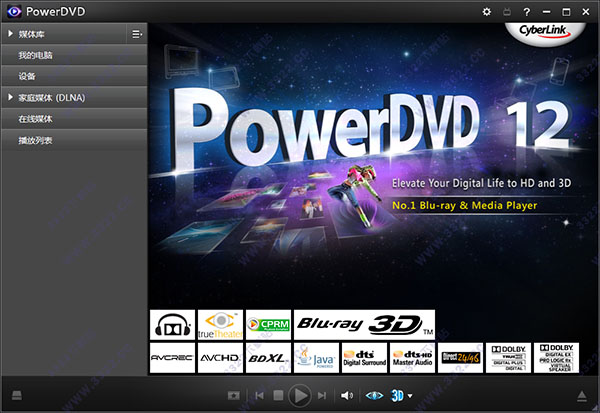600x413 pixels.
Task: Start playback with the Play button
Action: tap(300, 395)
